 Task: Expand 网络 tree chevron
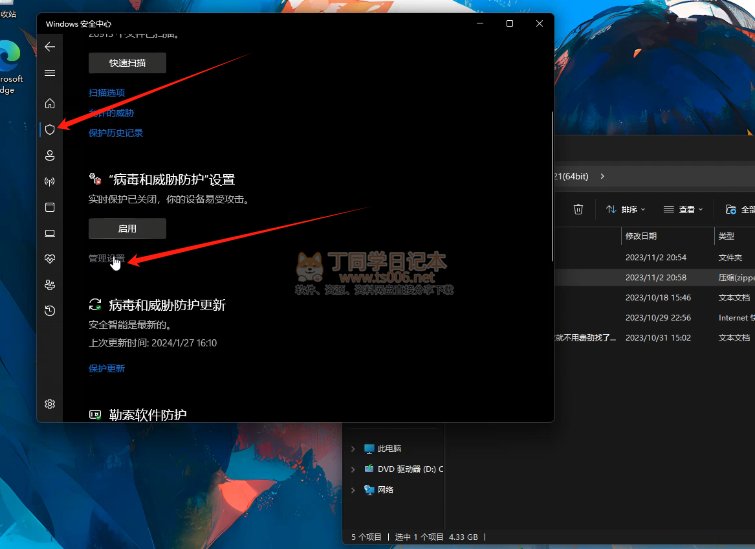(353, 490)
